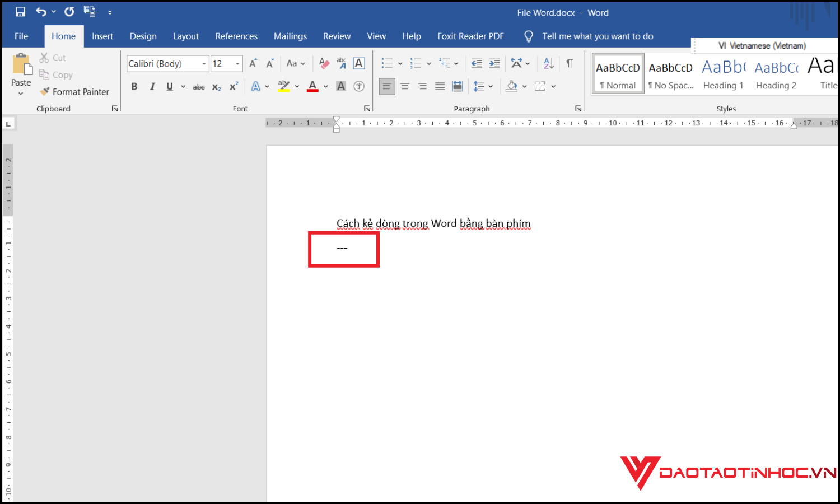Open the font size dropdown

click(237, 64)
